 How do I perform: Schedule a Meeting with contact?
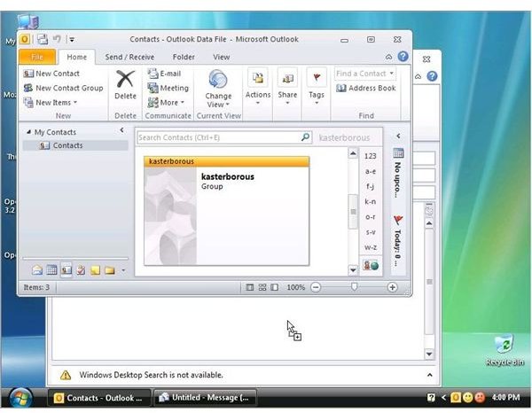click(x=168, y=88)
